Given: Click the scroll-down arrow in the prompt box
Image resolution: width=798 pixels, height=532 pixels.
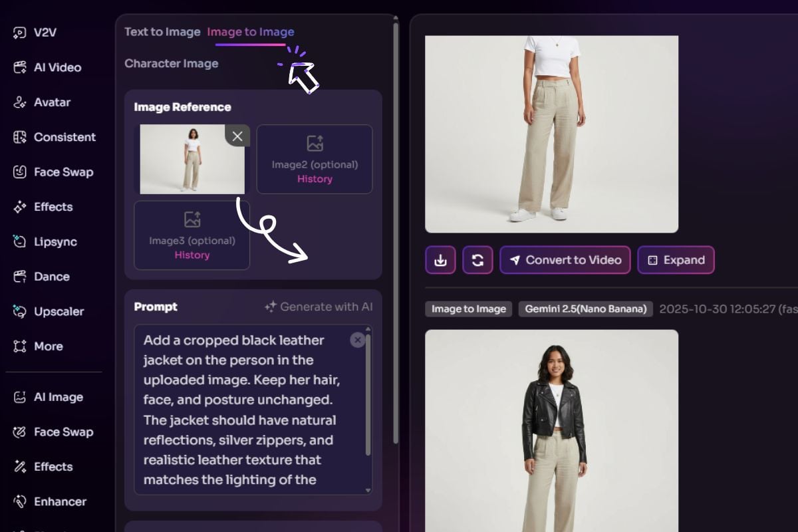Looking at the screenshot, I should point(368,490).
